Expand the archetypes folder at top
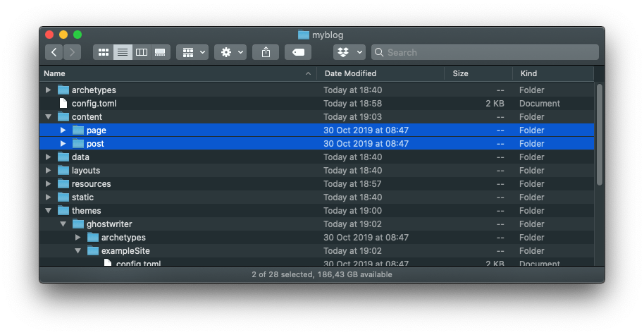644x335 pixels. click(x=48, y=90)
